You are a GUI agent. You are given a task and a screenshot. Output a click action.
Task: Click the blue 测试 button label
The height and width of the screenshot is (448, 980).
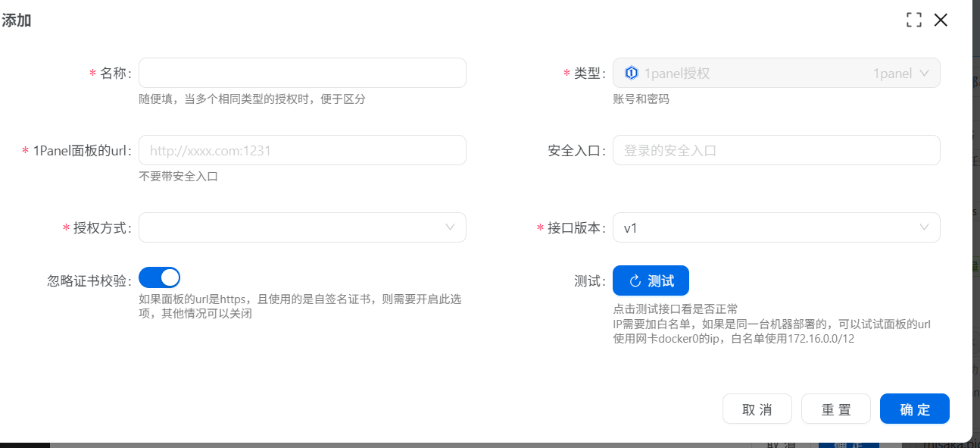click(x=661, y=281)
